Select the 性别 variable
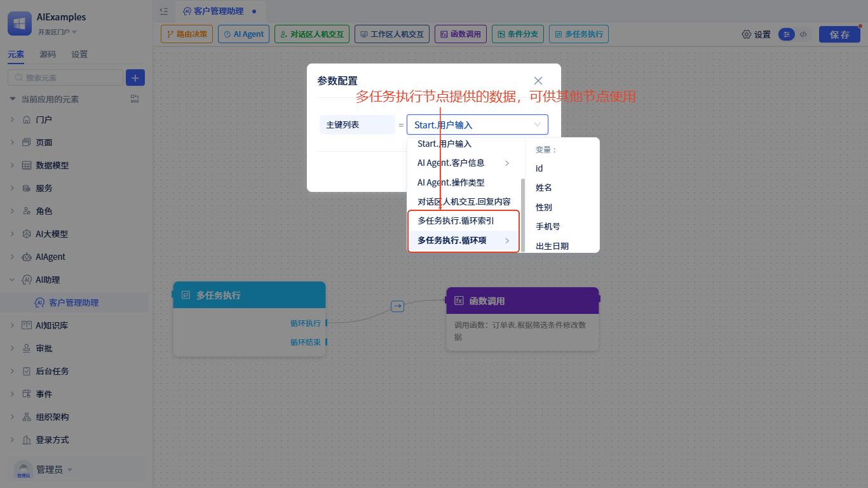The image size is (868, 488). pos(544,207)
